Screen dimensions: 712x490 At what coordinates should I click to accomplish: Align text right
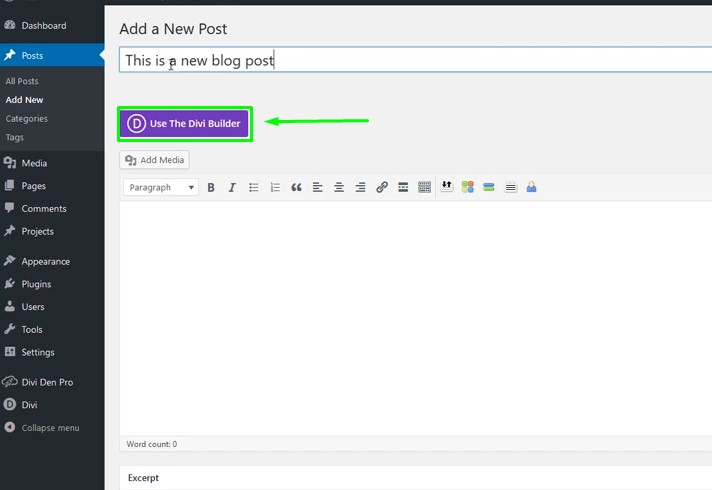tap(360, 187)
